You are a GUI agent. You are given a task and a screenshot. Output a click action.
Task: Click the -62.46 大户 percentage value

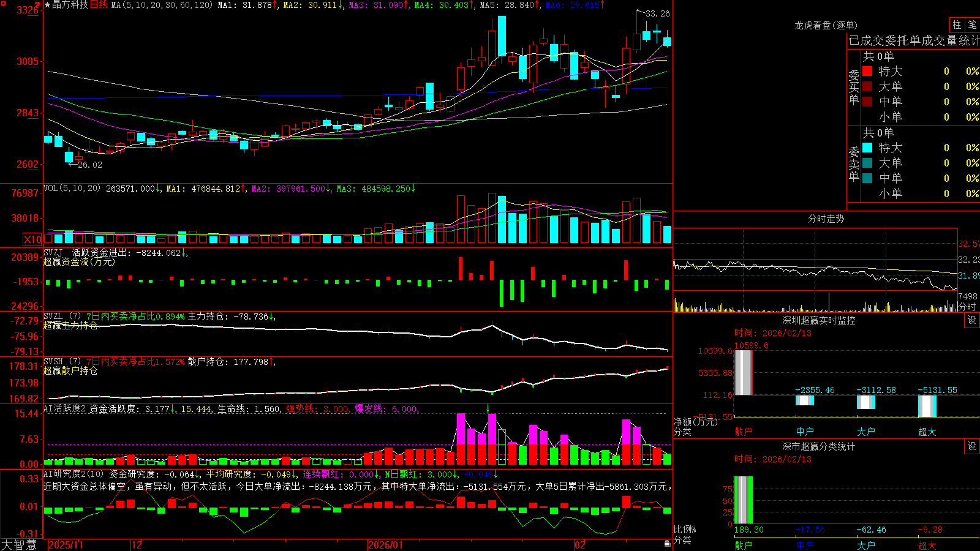point(871,530)
